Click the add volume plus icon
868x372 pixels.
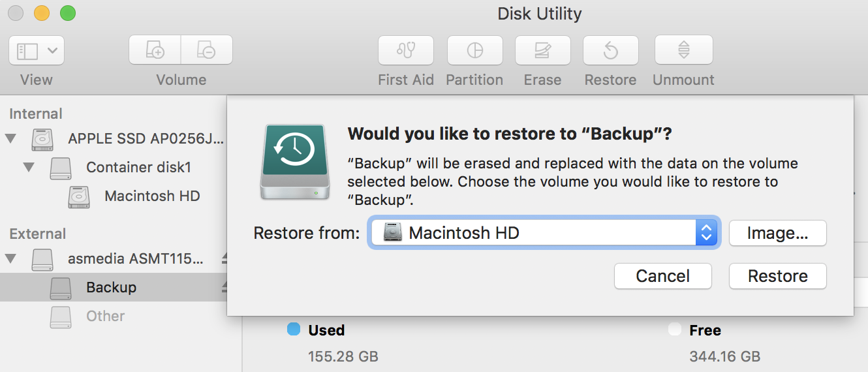[x=155, y=50]
